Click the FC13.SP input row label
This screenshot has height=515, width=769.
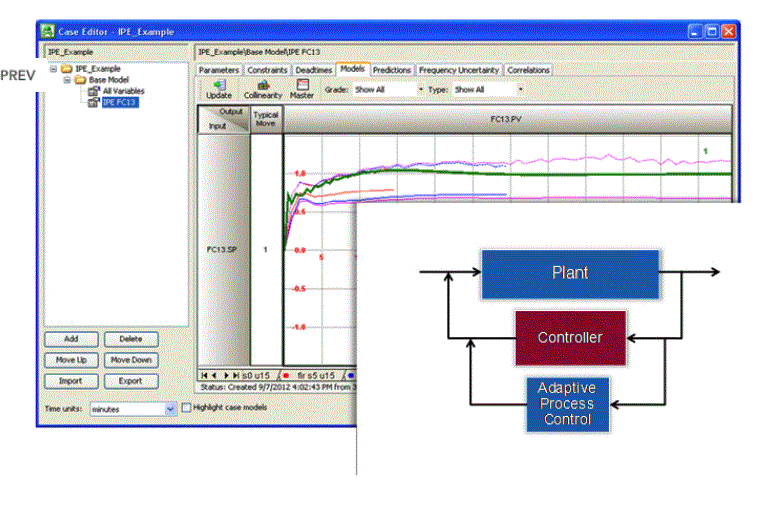(222, 249)
